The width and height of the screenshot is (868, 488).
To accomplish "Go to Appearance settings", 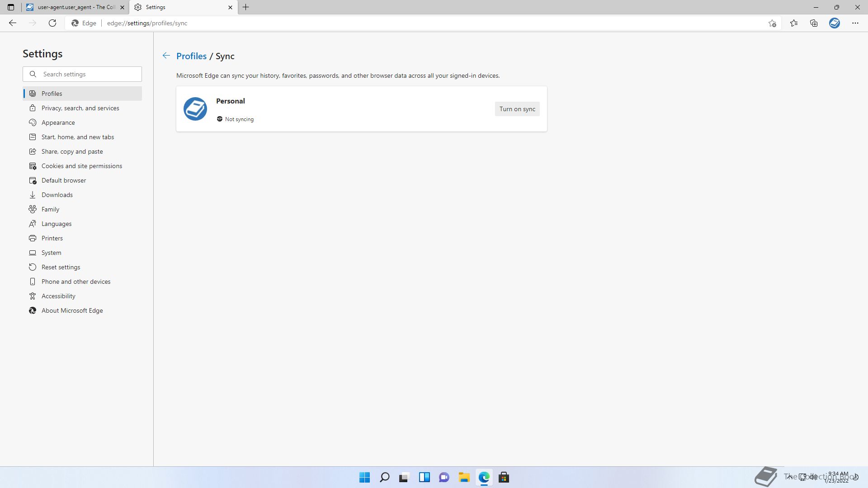I will 82,122.
